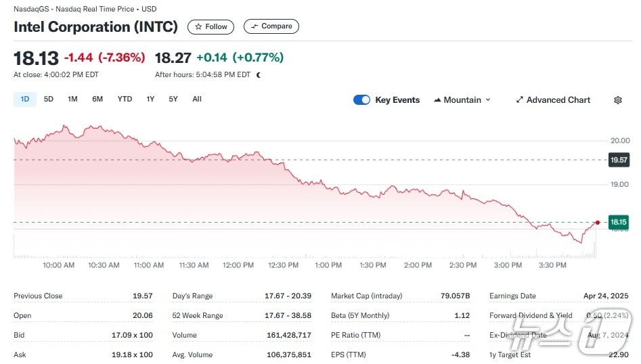Screen dimensions: 641x364
Task: Click the Compare button
Action: coord(271,26)
